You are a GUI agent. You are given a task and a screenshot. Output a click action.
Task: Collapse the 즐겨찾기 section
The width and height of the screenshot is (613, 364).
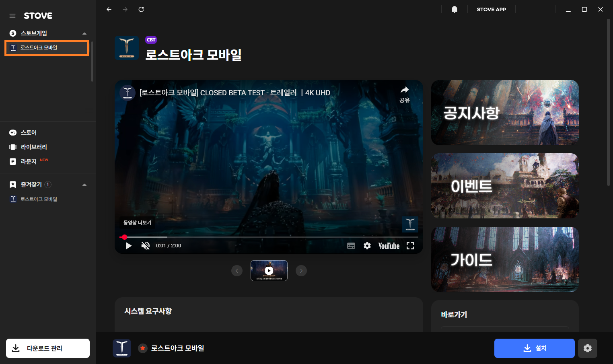tap(84, 185)
